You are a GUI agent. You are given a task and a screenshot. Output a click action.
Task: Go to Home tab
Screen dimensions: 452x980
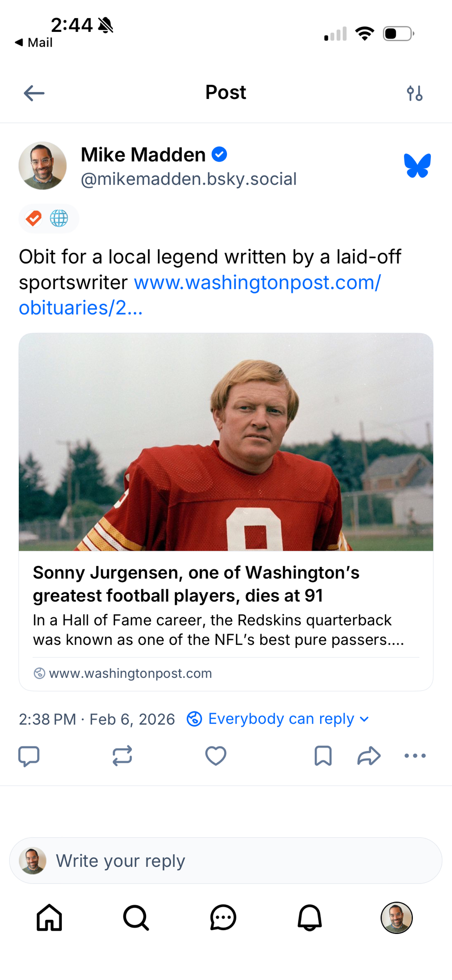pyautogui.click(x=50, y=918)
